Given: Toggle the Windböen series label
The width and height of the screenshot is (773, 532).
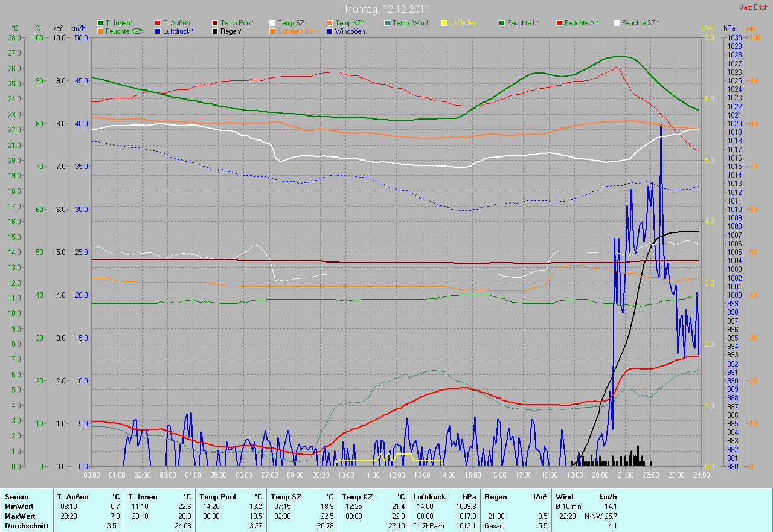Looking at the screenshot, I should pyautogui.click(x=349, y=31).
